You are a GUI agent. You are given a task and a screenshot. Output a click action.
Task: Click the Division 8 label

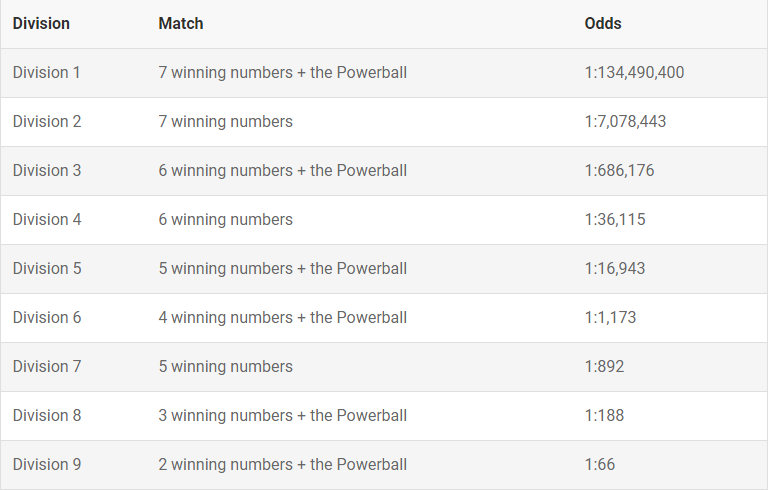point(47,415)
